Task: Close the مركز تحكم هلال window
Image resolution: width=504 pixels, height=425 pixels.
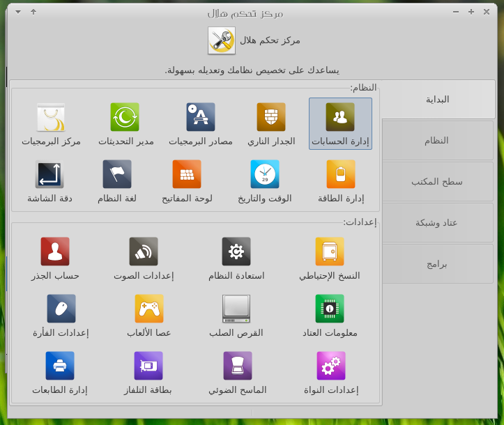Action: click(x=487, y=12)
